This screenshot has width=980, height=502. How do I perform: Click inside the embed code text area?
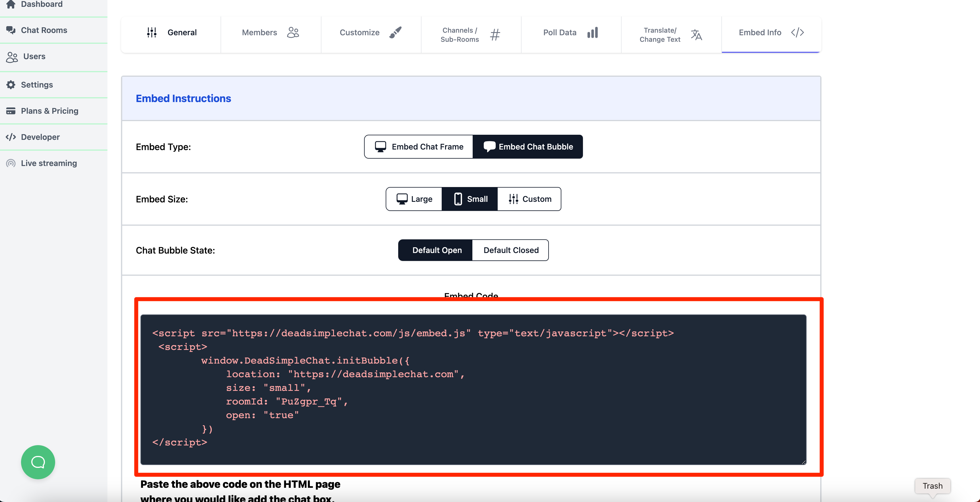(473, 390)
